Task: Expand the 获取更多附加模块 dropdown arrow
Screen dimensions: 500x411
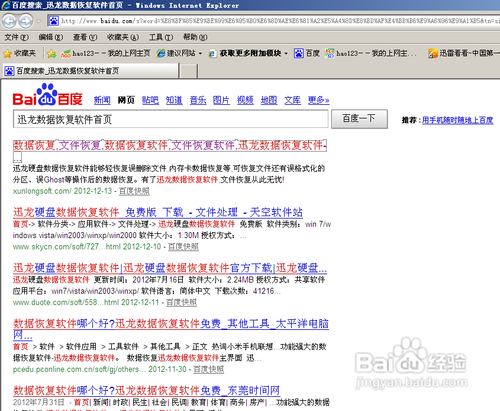Action: click(286, 53)
